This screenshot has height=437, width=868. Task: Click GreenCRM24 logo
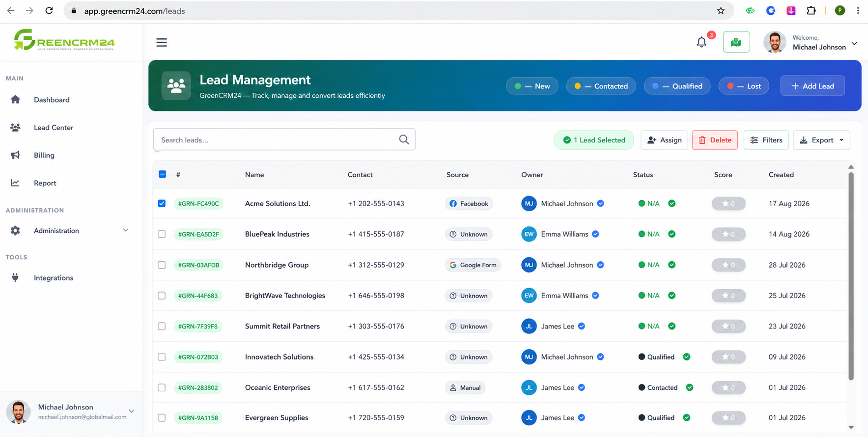64,40
